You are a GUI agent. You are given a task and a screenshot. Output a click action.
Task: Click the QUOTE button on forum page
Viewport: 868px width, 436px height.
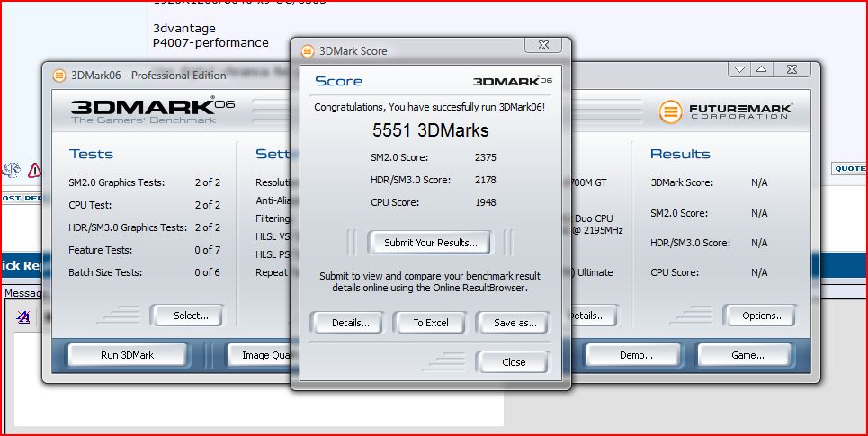point(850,169)
